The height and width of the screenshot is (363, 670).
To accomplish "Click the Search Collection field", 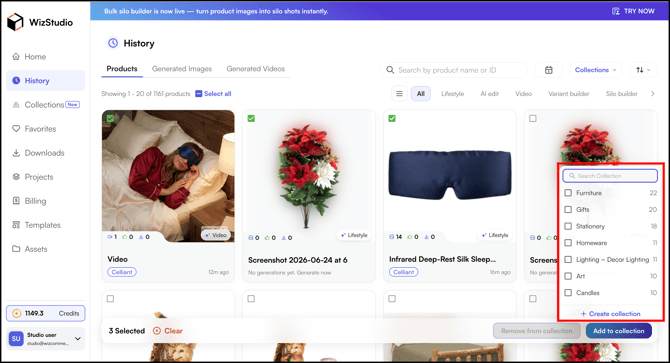I will pos(610,176).
